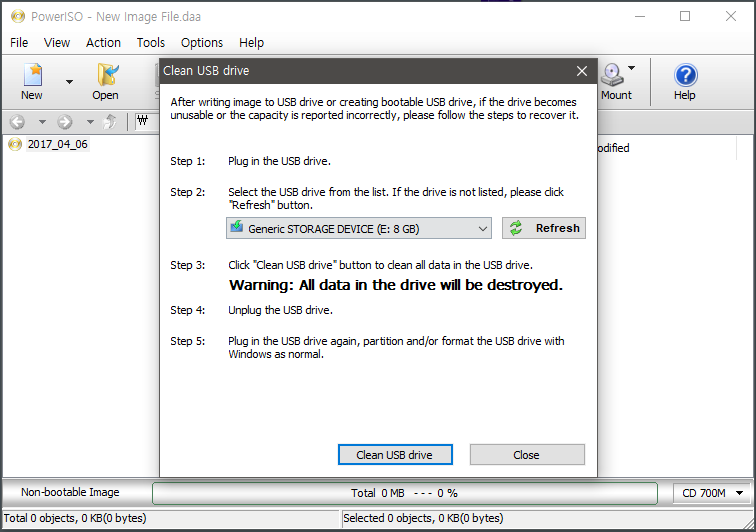This screenshot has width=756, height=532.
Task: Open the File menu
Action: pos(19,42)
